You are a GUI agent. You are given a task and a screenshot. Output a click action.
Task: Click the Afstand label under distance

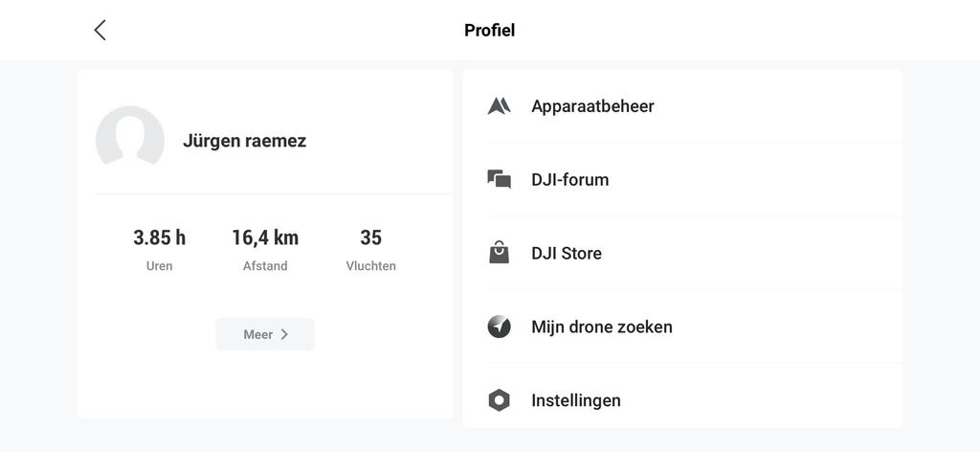click(265, 266)
